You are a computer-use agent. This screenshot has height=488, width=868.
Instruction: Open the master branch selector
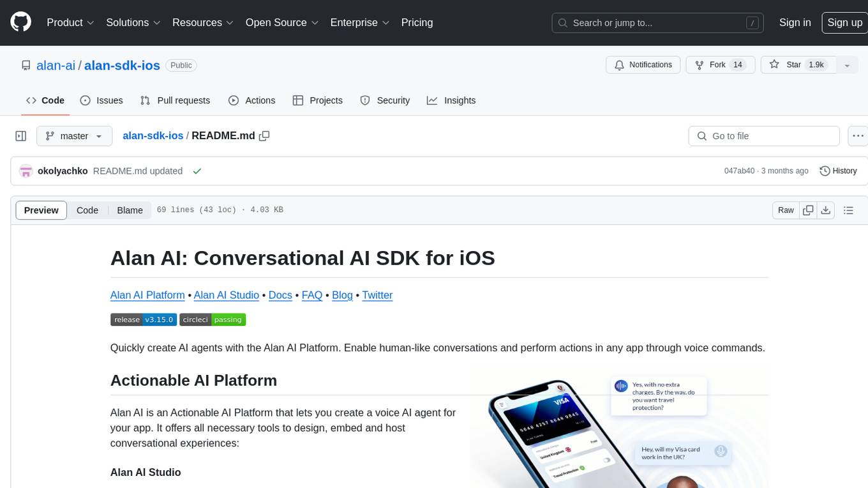click(x=74, y=136)
